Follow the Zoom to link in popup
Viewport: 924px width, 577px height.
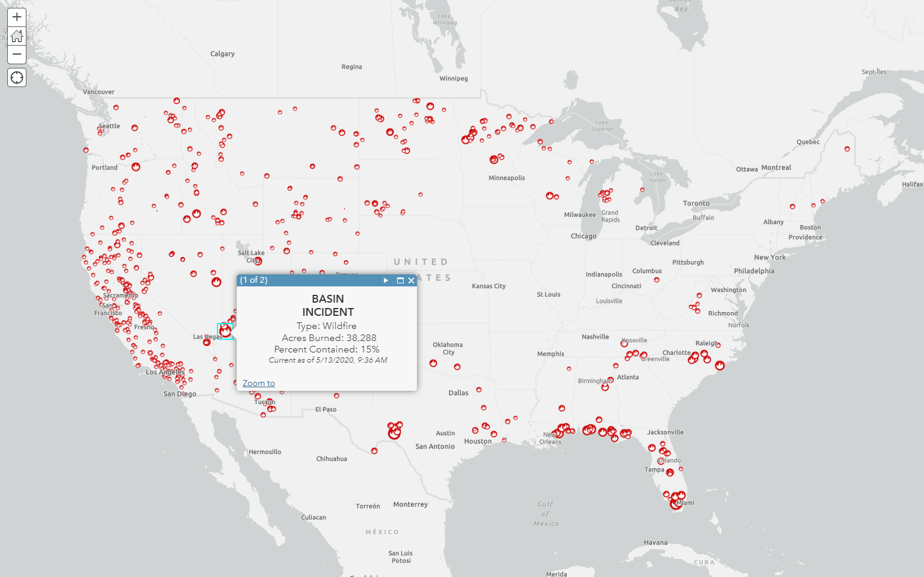pyautogui.click(x=258, y=383)
